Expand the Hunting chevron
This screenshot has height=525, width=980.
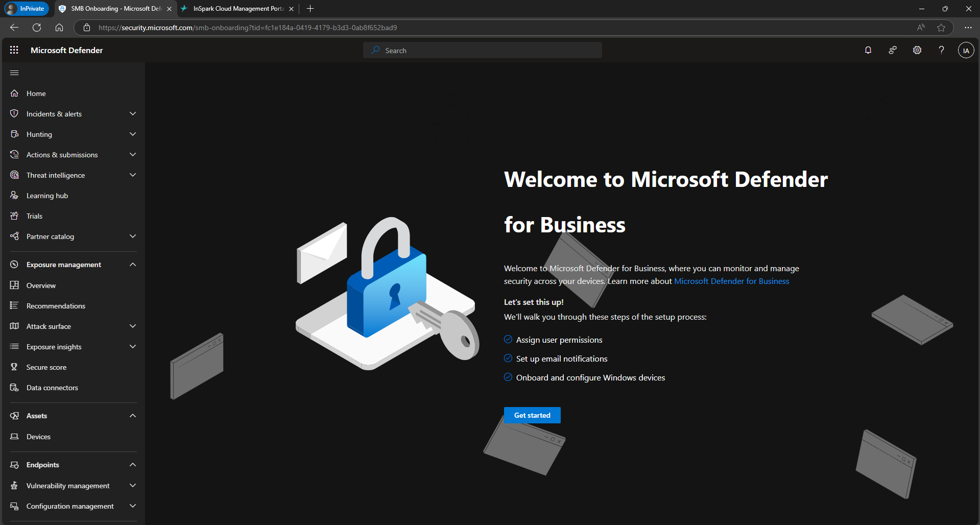(133, 134)
